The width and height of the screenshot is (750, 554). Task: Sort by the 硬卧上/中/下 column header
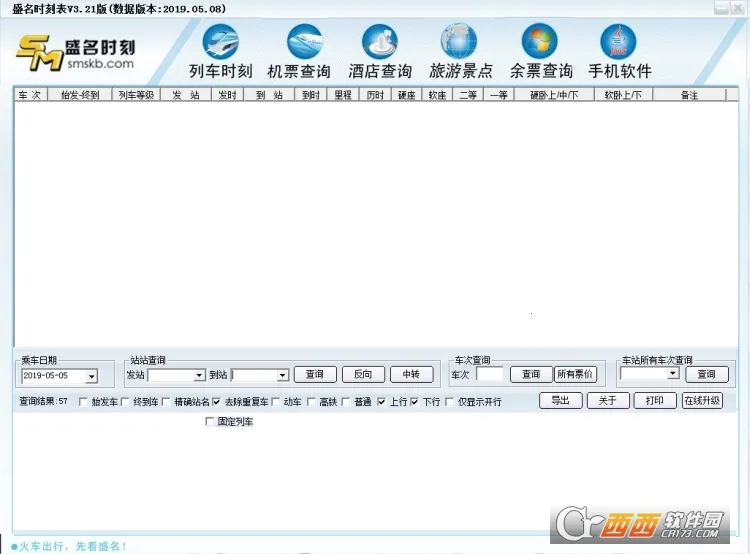click(554, 95)
